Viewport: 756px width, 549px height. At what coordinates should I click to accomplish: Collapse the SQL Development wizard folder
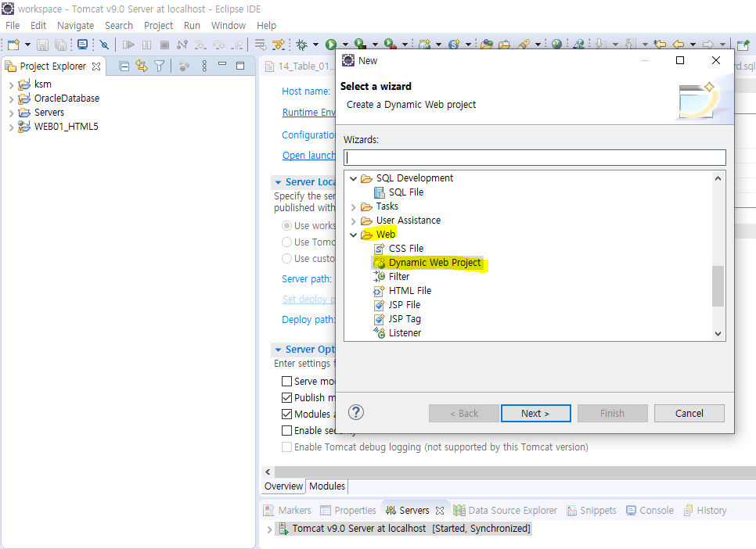pos(354,178)
